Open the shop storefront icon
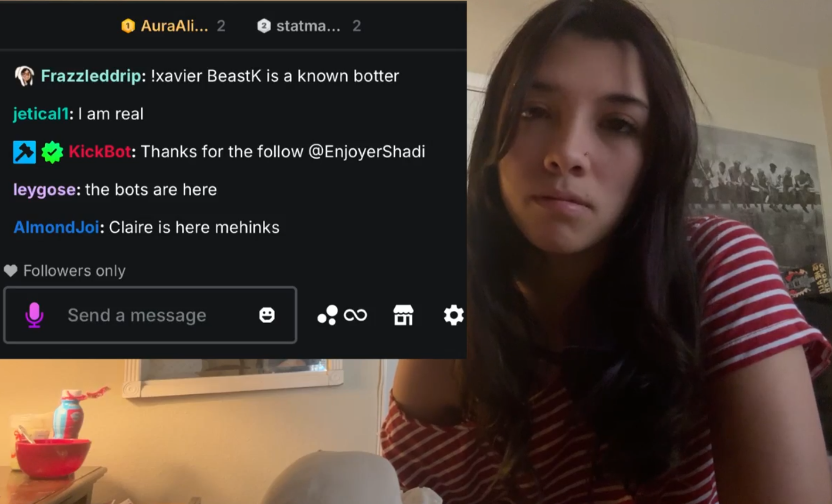 [403, 315]
